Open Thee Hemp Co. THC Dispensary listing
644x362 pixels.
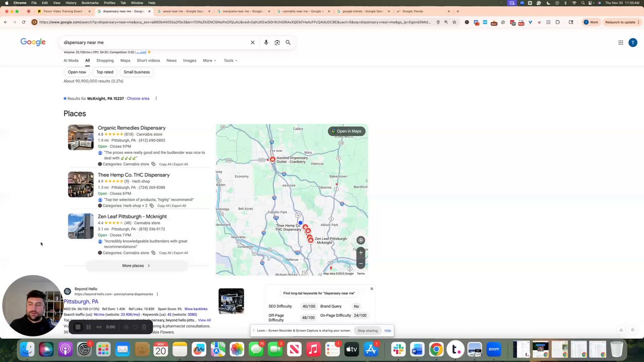point(134,175)
